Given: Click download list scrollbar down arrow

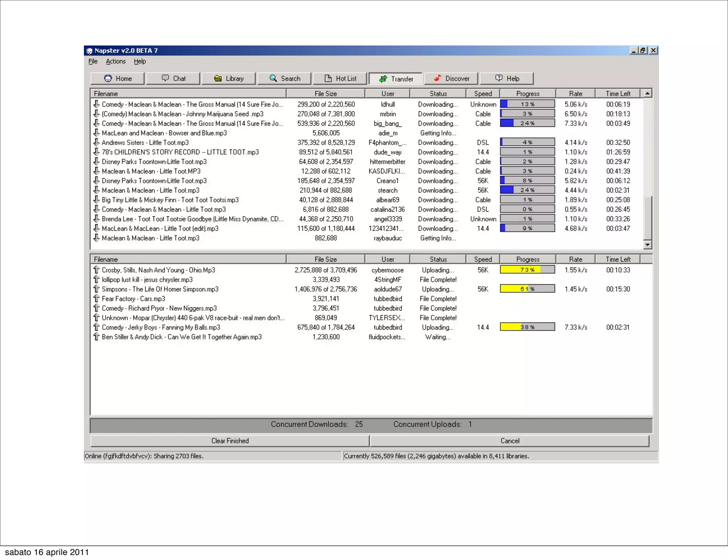Looking at the screenshot, I should [647, 244].
